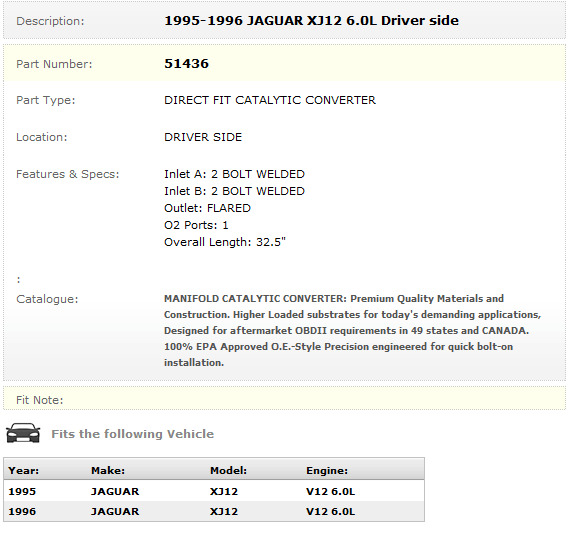The height and width of the screenshot is (539, 570).
Task: Click the Overall Length 32.5" spec
Action: 225,242
